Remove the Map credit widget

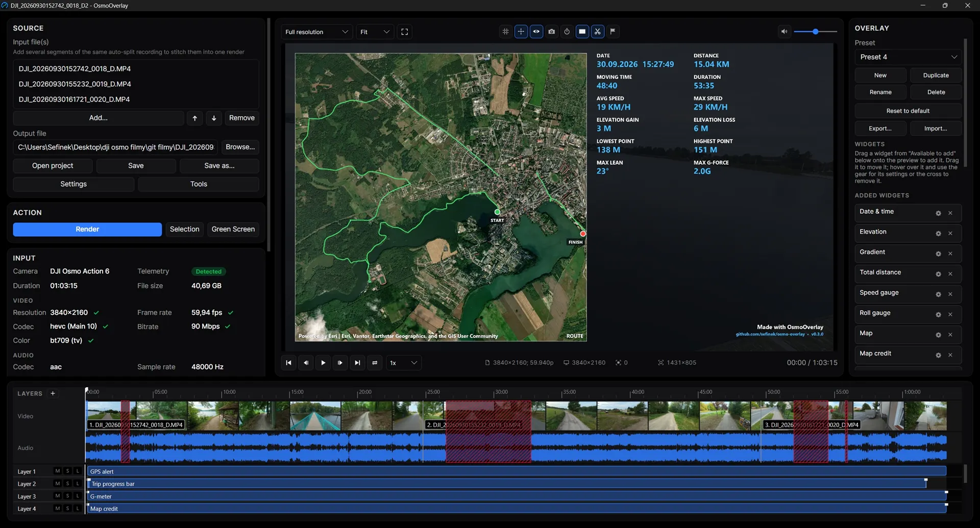(x=950, y=355)
